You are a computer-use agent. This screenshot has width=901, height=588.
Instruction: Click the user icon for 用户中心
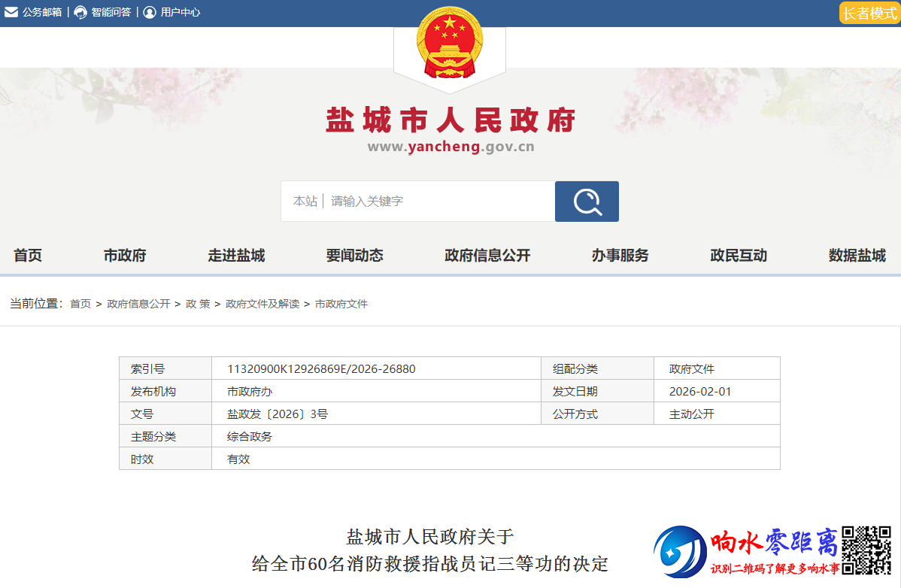150,12
